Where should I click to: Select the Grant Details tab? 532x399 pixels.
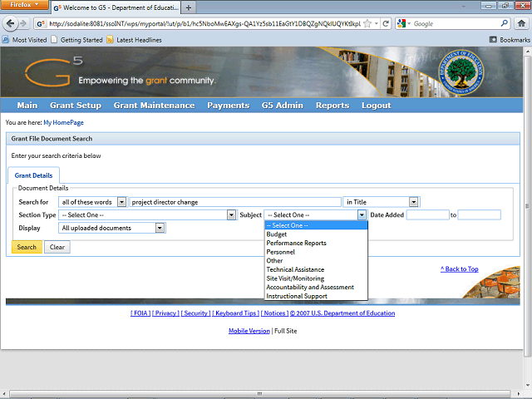33,175
